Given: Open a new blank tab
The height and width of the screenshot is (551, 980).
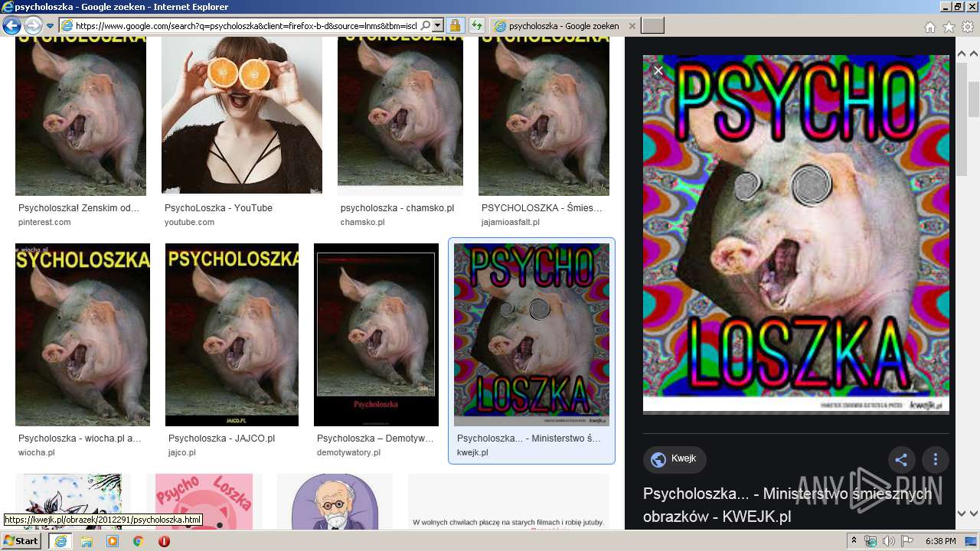Looking at the screenshot, I should (x=652, y=26).
